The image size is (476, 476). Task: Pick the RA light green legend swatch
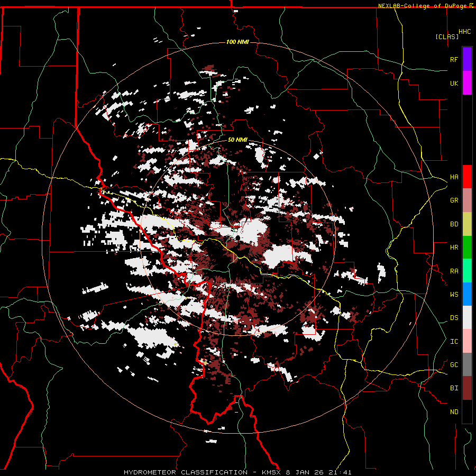coord(467,271)
